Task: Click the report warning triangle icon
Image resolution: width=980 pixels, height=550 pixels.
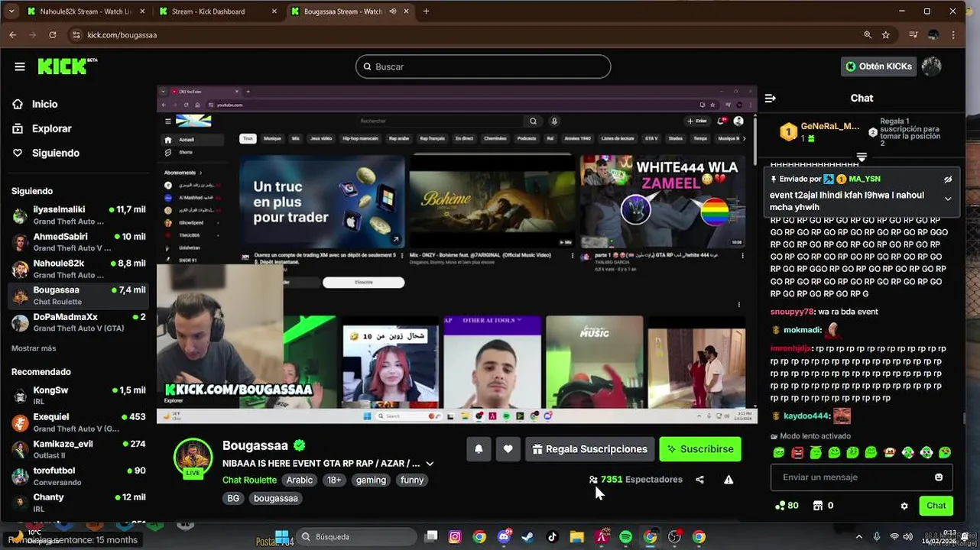Action: point(729,480)
